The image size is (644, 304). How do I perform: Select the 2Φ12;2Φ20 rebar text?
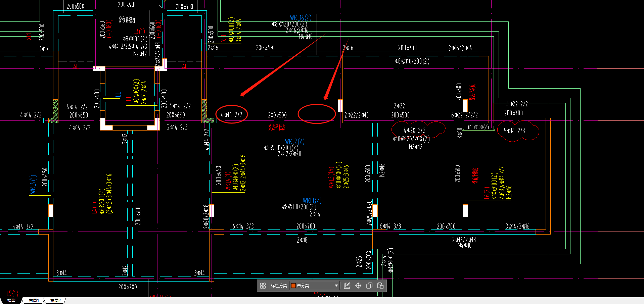pos(289,154)
